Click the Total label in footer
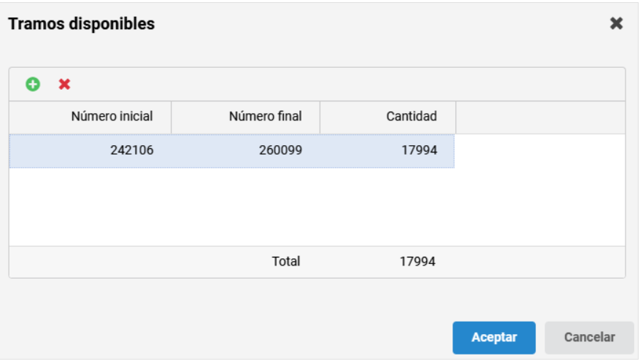The width and height of the screenshot is (643, 364). (286, 262)
